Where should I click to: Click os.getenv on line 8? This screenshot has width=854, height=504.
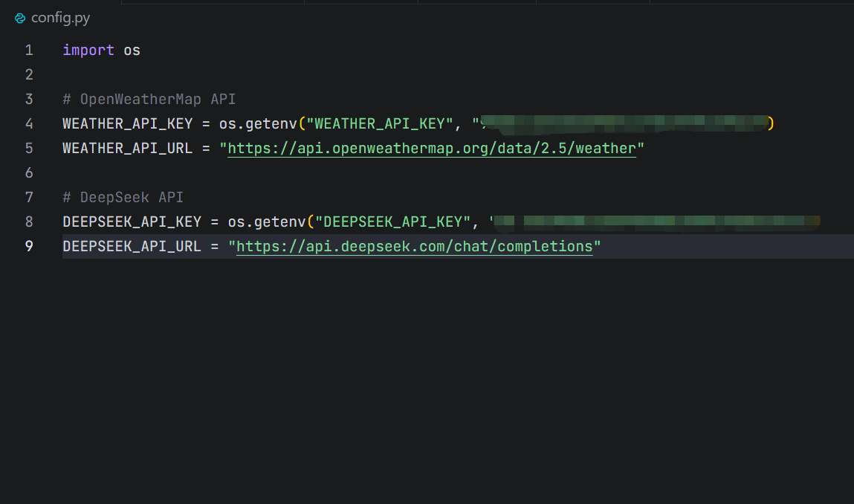267,222
